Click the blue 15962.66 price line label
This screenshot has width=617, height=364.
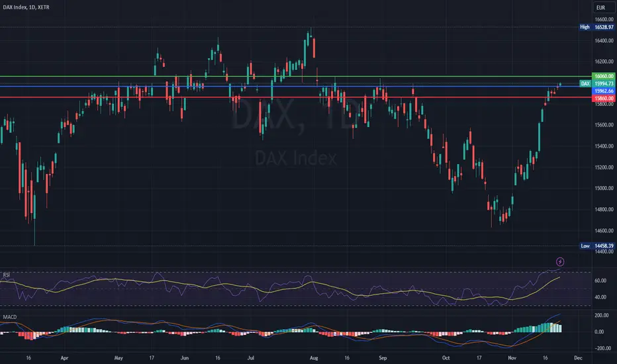pos(604,91)
